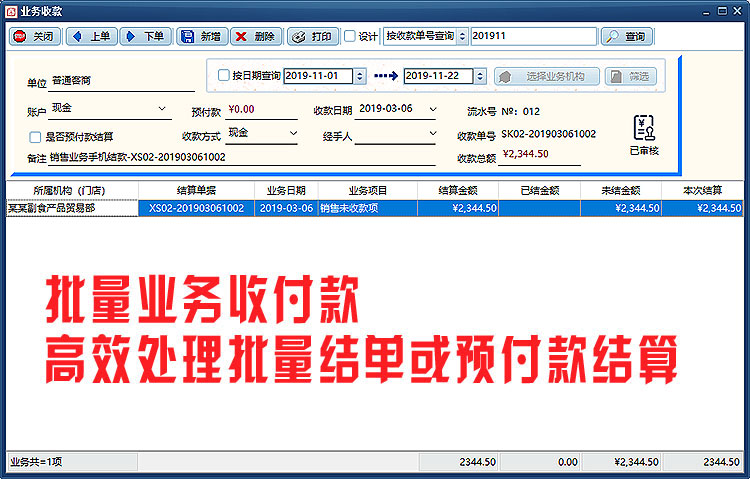Image resolution: width=750 pixels, height=479 pixels.
Task: Click the 本次结算 column header
Action: (702, 190)
